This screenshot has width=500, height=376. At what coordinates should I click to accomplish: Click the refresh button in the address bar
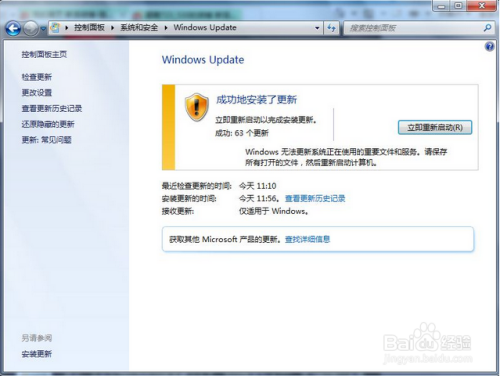[x=331, y=28]
